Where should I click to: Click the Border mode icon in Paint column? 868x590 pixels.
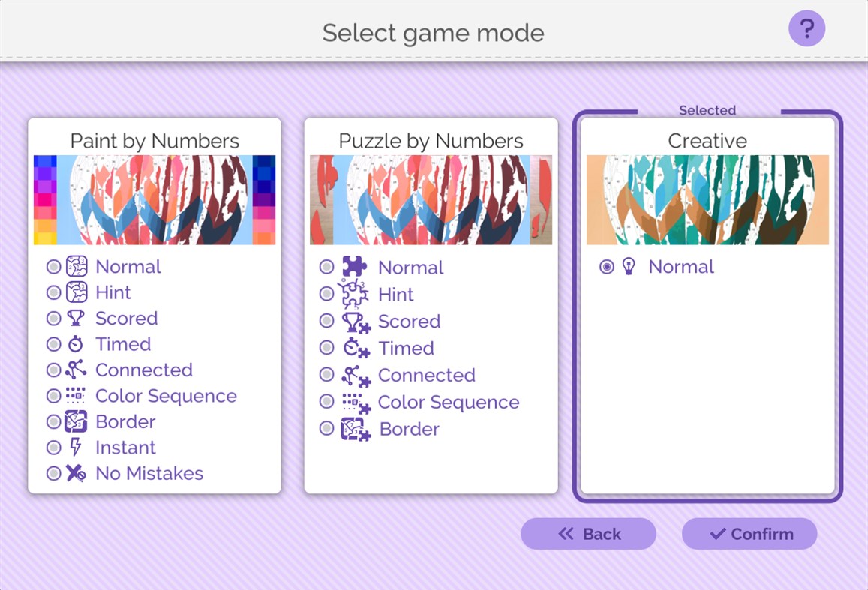coord(77,421)
